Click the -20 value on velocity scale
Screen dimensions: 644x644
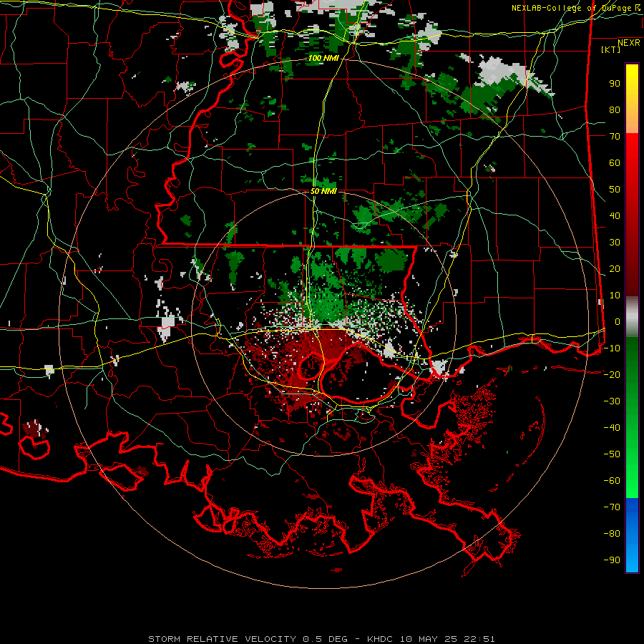tap(612, 374)
